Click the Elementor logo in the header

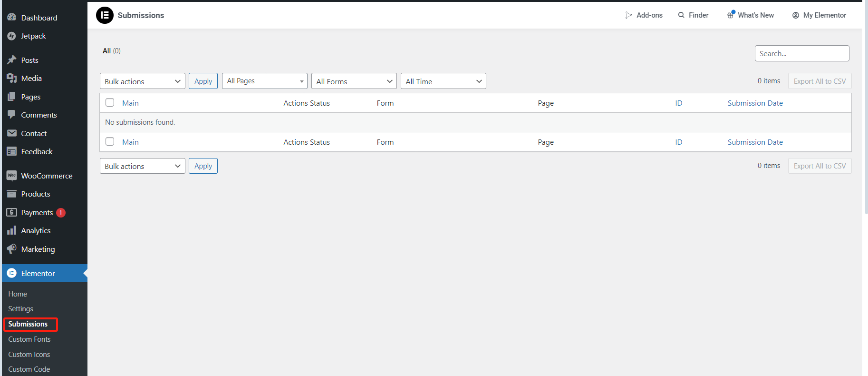point(105,15)
